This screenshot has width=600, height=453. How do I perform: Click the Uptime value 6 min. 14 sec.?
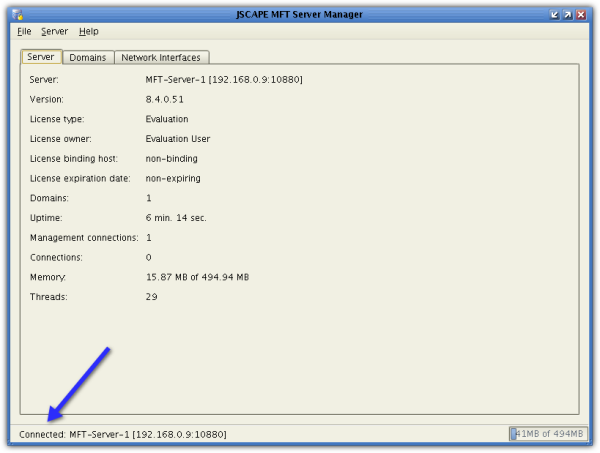(x=176, y=218)
